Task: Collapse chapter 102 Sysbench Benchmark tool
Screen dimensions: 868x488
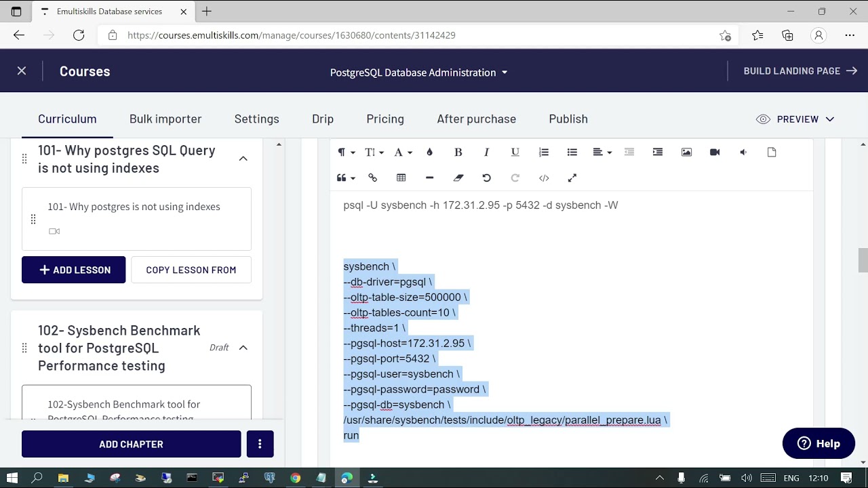Action: click(243, 348)
